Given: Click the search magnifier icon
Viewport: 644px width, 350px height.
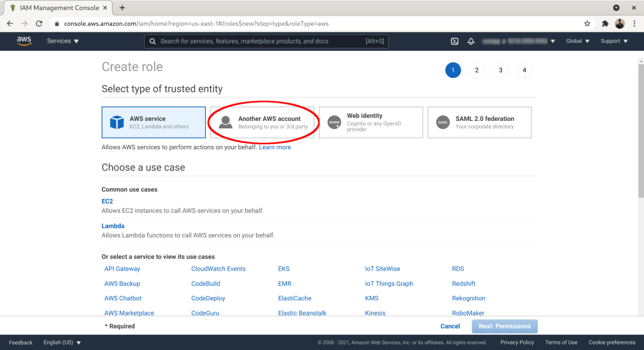Looking at the screenshot, I should (x=152, y=41).
